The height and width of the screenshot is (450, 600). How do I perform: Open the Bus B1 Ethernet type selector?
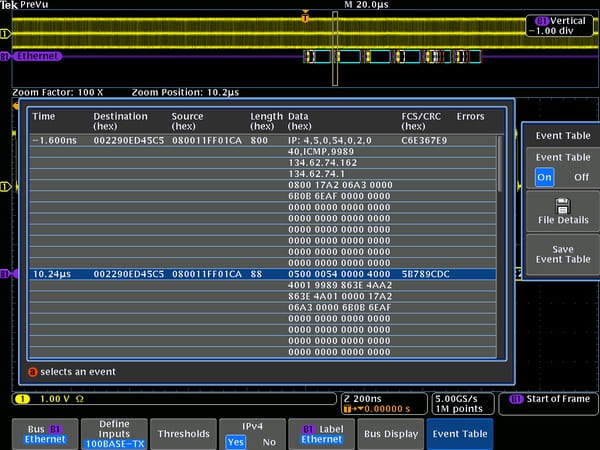tap(45, 434)
